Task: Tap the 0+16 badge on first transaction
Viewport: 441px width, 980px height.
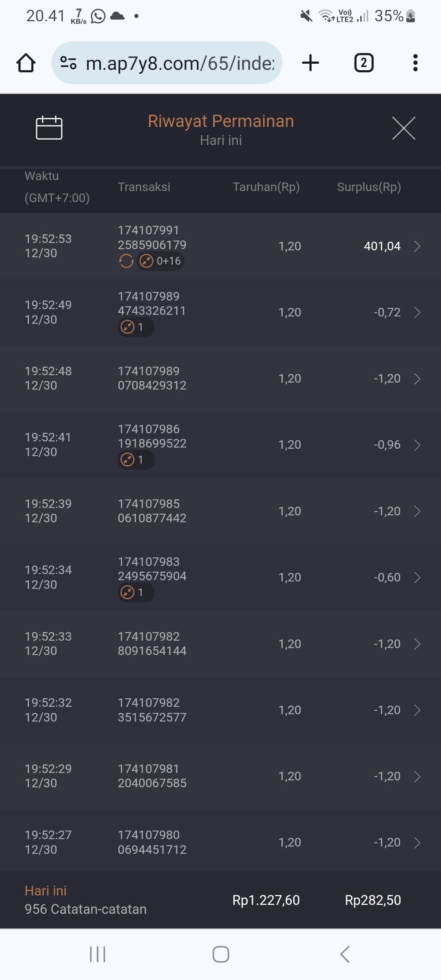Action: coord(160,261)
